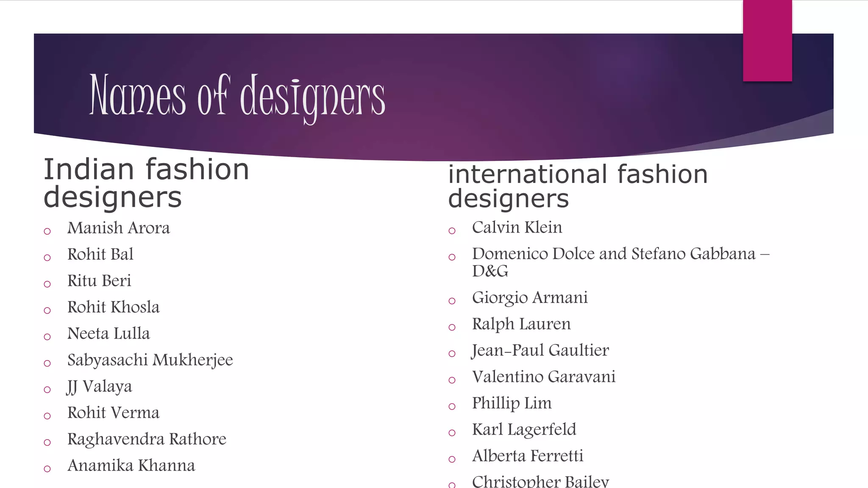The width and height of the screenshot is (868, 488).
Task: Select the name 'Raghavendra Rathore'
Action: coord(147,439)
